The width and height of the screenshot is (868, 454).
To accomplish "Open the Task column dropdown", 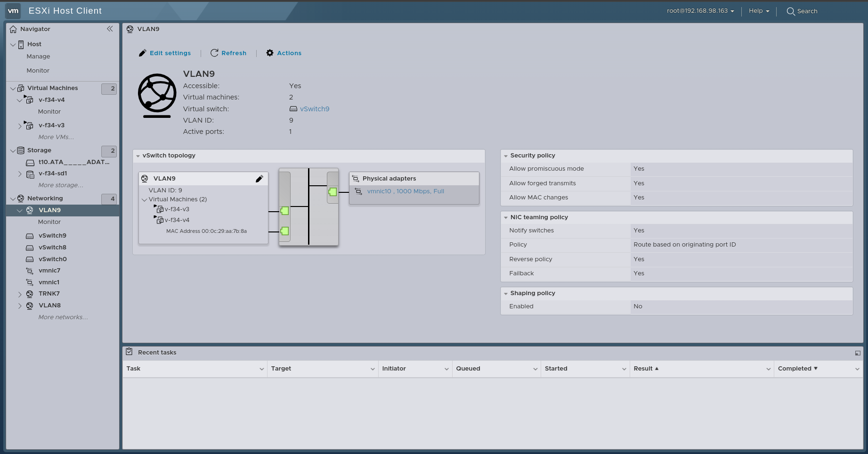I will tap(262, 369).
